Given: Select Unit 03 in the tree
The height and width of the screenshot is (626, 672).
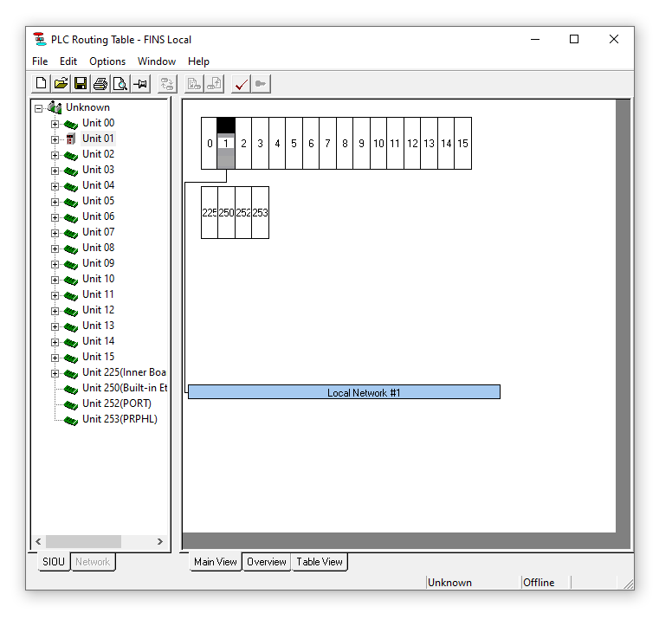Looking at the screenshot, I should tap(98, 170).
